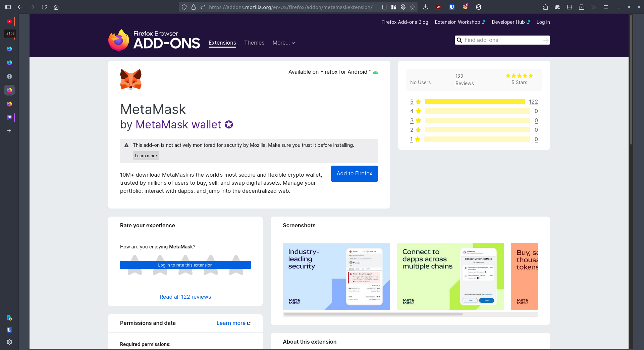
Task: Open the 122 Reviews link
Action: 465,80
